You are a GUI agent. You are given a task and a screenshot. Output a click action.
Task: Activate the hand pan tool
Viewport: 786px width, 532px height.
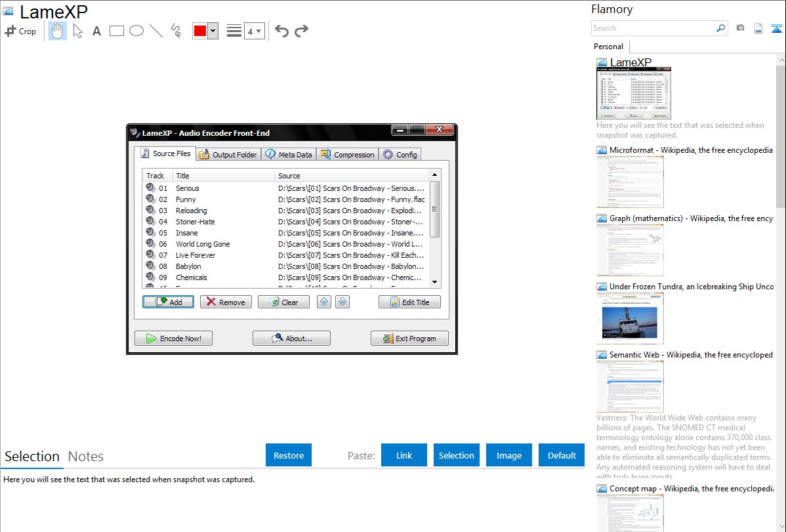(x=58, y=31)
